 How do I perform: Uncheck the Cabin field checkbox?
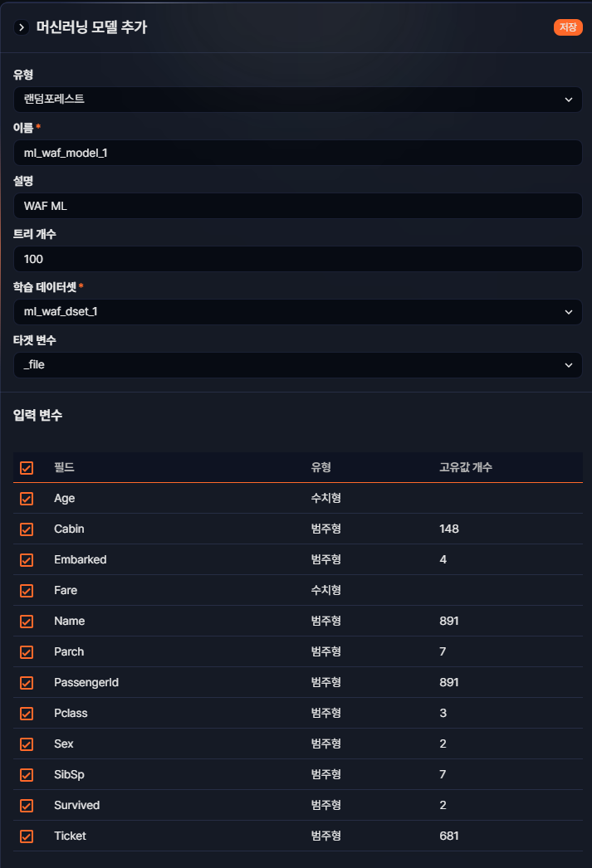26,529
